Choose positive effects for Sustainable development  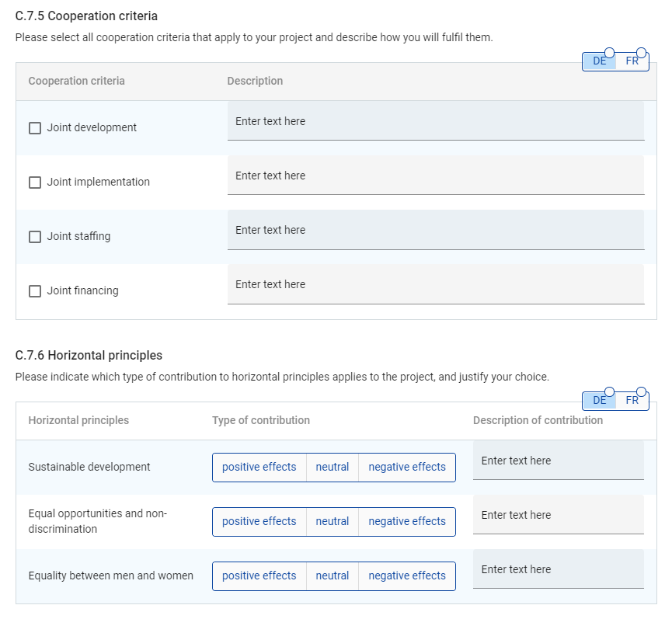pos(259,468)
